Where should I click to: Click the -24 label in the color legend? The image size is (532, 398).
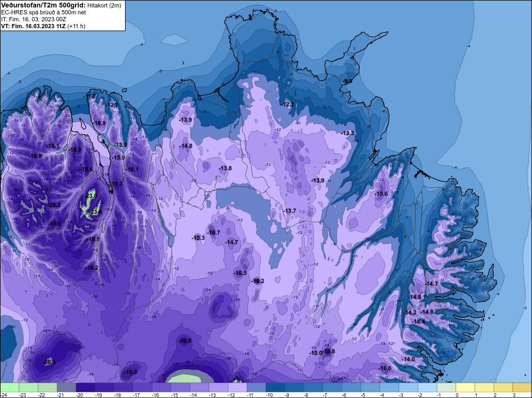tap(4, 395)
